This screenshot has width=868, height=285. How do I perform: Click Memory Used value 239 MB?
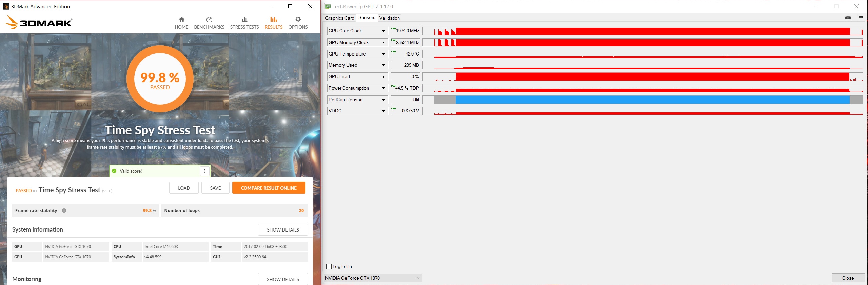405,65
